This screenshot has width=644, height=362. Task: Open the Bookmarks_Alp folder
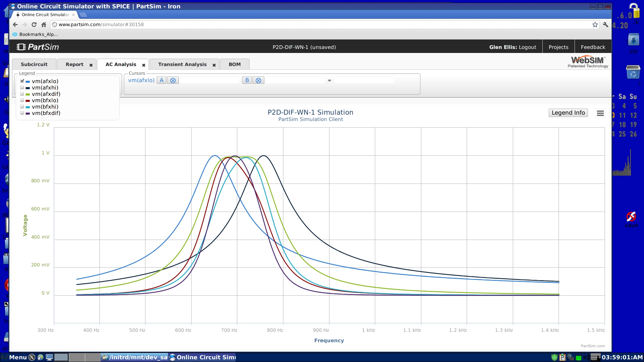click(35, 34)
